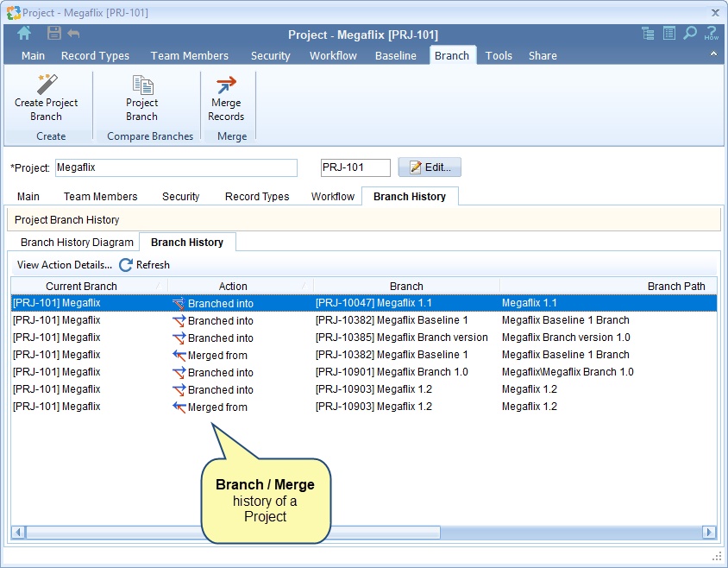The width and height of the screenshot is (728, 568).
Task: Select Branched into [PRJ-10382] Megaflix Baseline 1 row
Action: [364, 320]
